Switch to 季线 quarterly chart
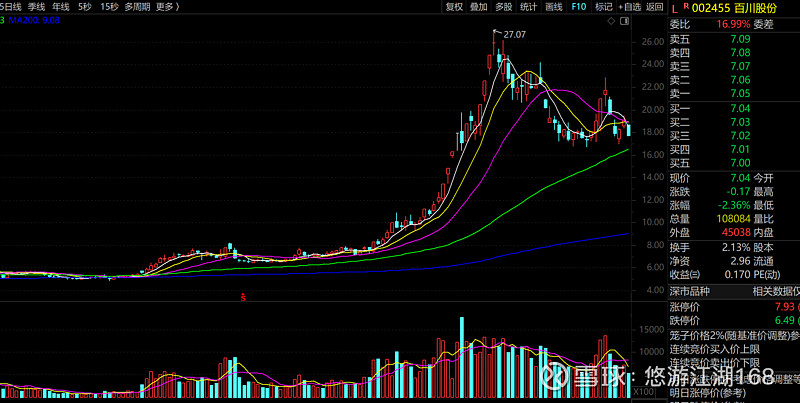800x403 pixels. pyautogui.click(x=36, y=6)
